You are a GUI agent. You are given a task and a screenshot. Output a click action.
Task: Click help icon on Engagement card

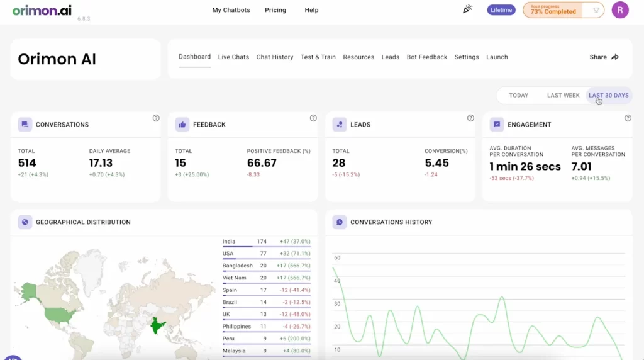tap(628, 118)
